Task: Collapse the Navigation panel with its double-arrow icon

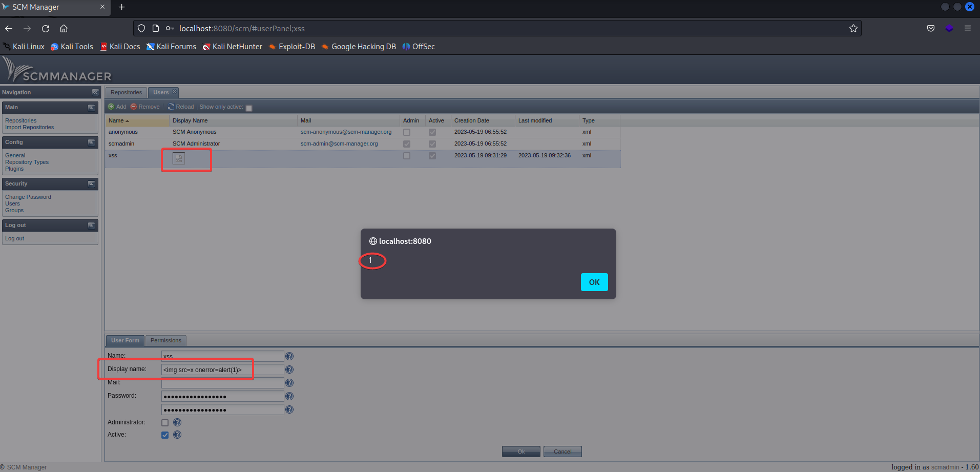Action: 95,92
